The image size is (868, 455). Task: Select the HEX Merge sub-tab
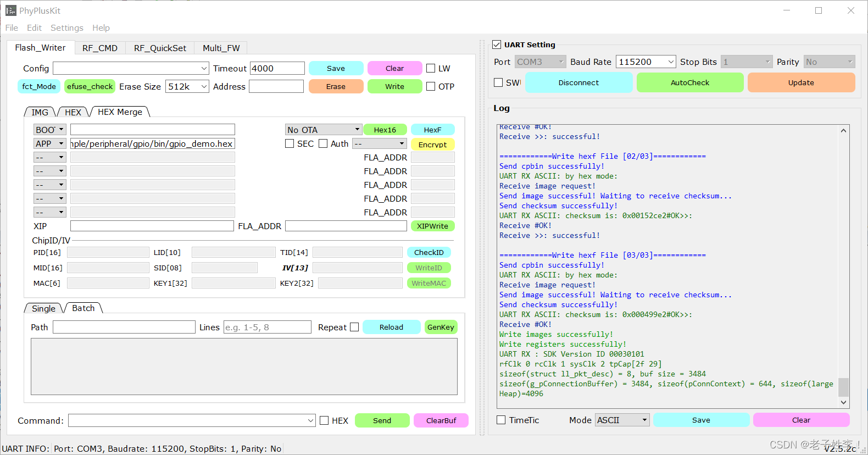(x=120, y=112)
